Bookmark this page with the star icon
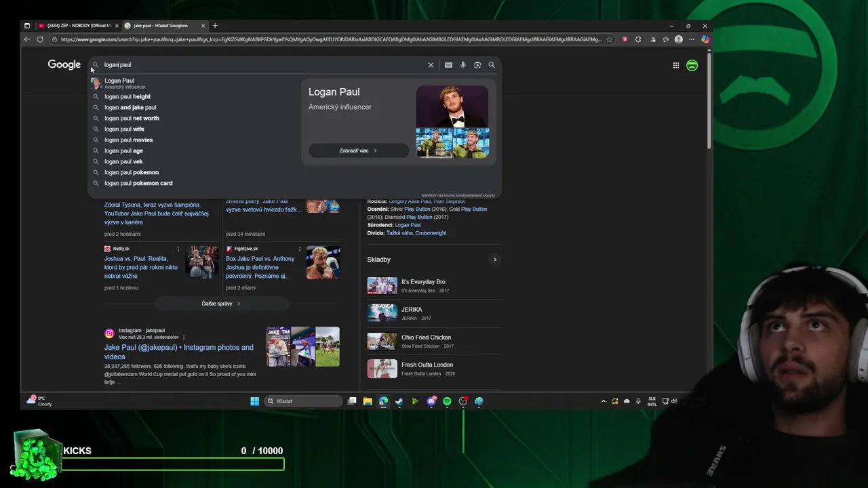 coord(610,39)
